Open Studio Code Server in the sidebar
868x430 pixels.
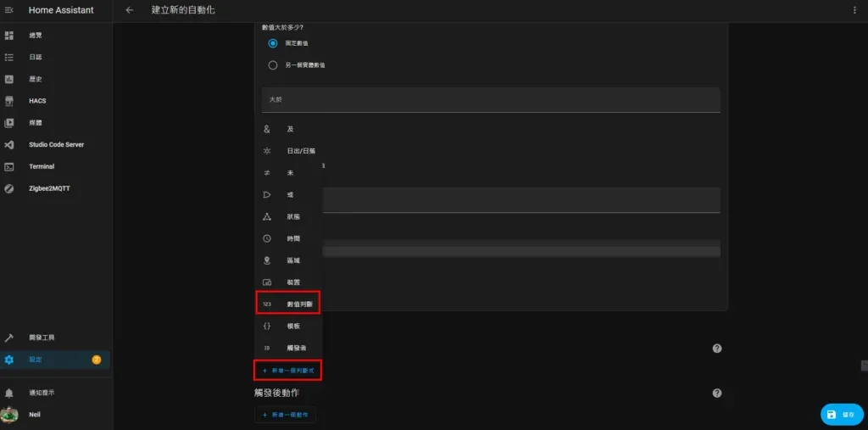[x=56, y=145]
